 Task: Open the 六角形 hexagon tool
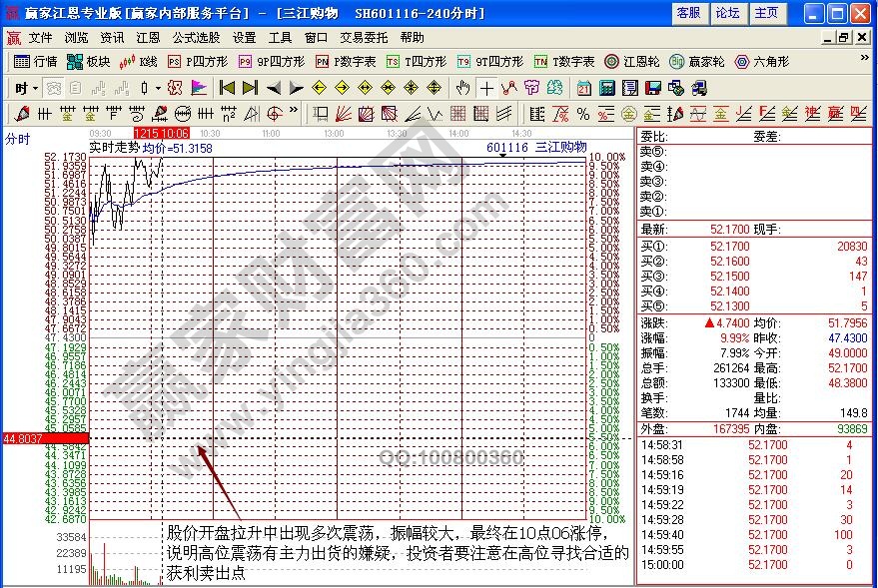(x=762, y=61)
